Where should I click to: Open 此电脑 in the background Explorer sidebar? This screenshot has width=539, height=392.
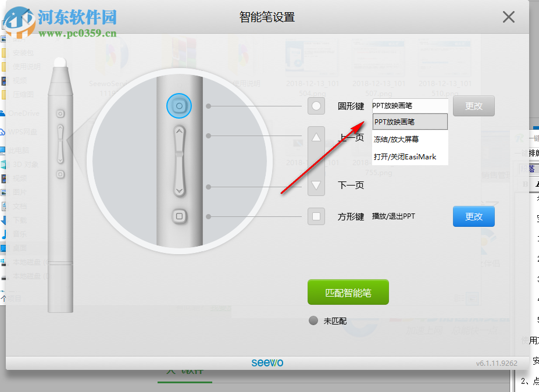[19, 150]
